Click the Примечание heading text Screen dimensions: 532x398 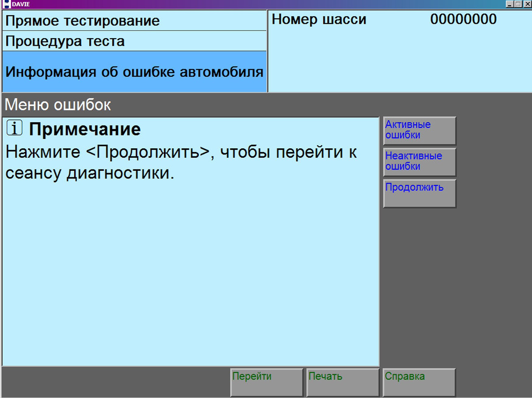(85, 129)
